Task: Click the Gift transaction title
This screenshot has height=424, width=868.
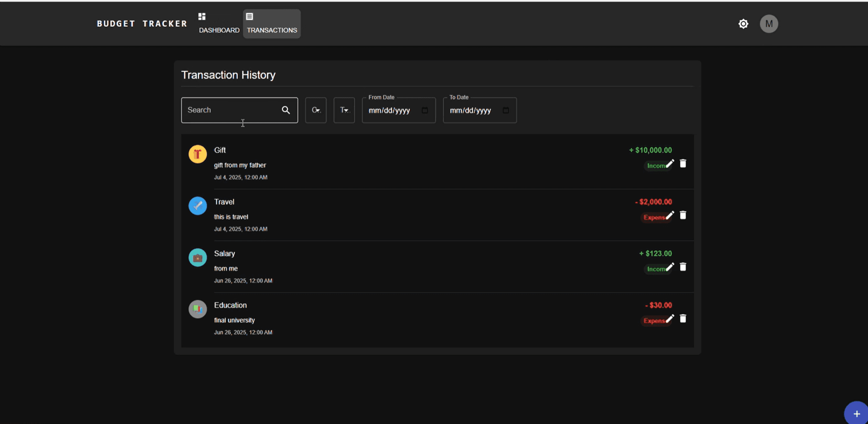Action: point(220,150)
